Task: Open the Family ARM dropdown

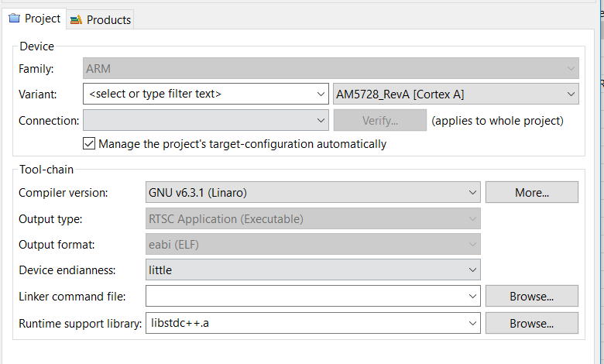Action: (x=571, y=68)
